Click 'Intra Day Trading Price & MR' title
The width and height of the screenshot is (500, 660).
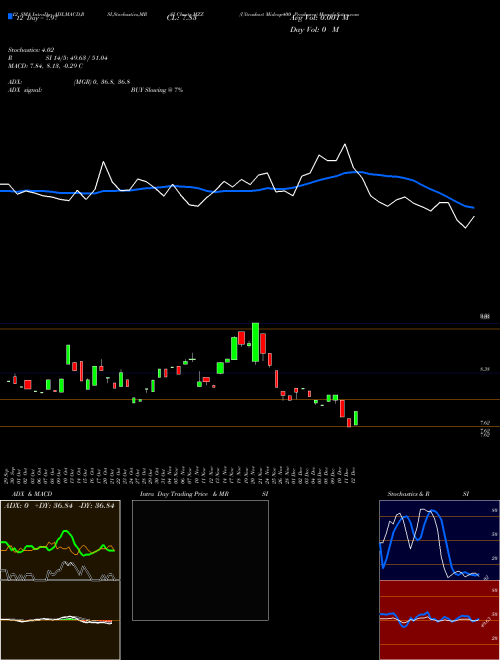click(x=184, y=494)
